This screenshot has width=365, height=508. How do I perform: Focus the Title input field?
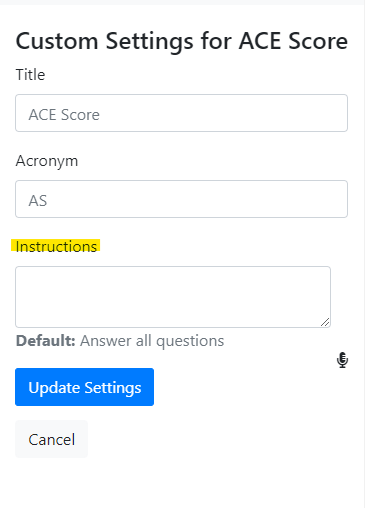181,113
